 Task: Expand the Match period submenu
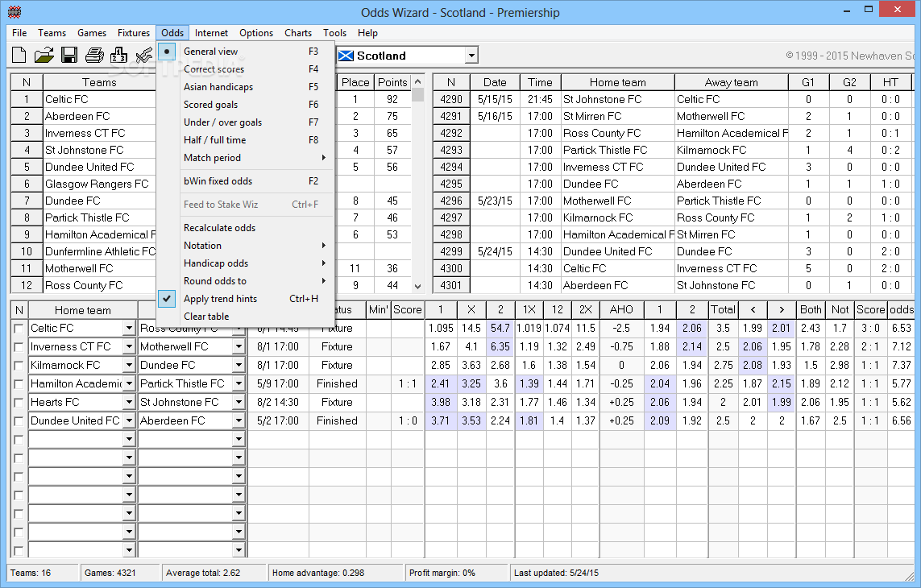tap(246, 157)
